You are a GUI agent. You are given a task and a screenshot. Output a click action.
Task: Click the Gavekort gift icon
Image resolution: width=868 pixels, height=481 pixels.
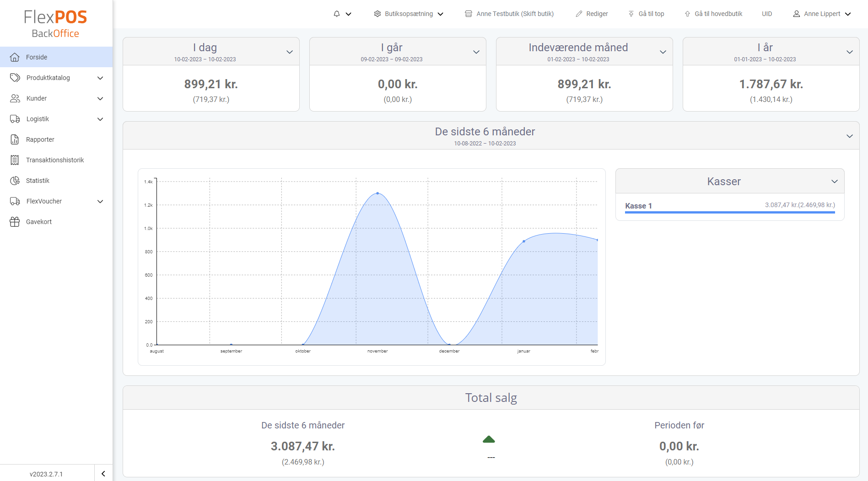coord(15,222)
